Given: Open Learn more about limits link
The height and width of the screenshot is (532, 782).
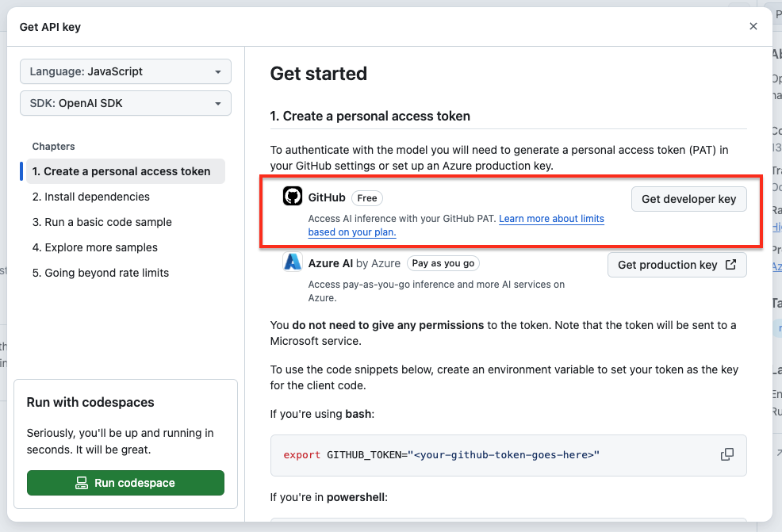Looking at the screenshot, I should (551, 219).
